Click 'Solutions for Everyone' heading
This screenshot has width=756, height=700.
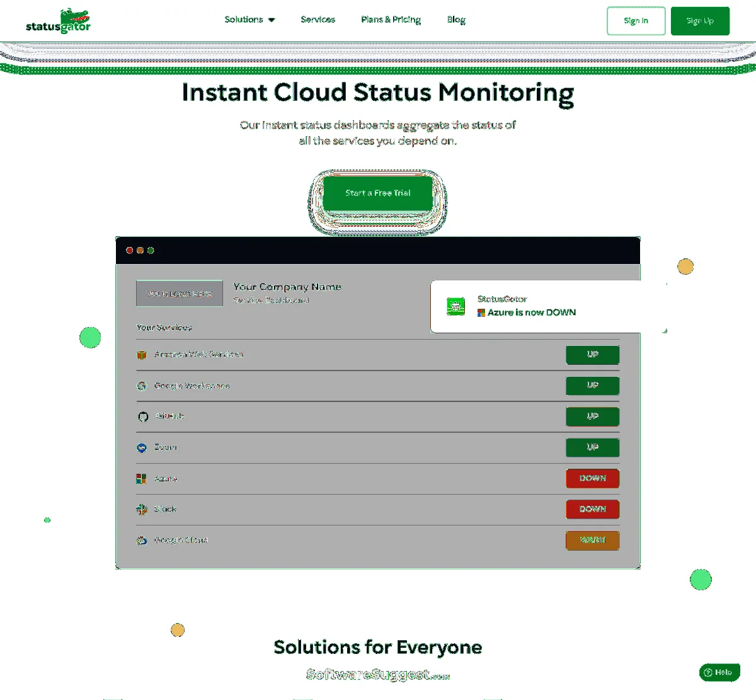378,647
